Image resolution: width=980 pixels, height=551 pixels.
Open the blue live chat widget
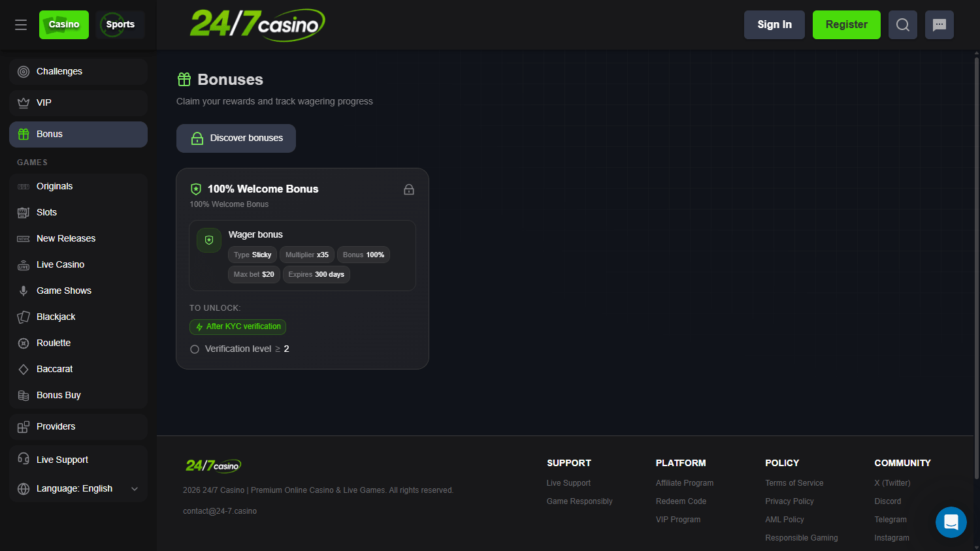(x=951, y=522)
